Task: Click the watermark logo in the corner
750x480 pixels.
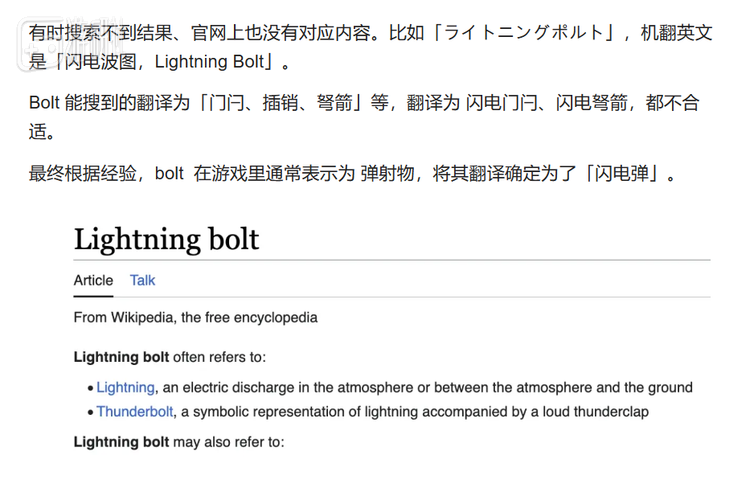Action: [72, 45]
